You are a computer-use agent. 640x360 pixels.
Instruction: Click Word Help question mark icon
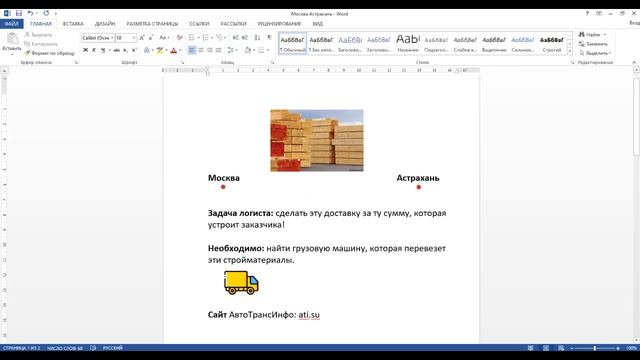pos(587,13)
